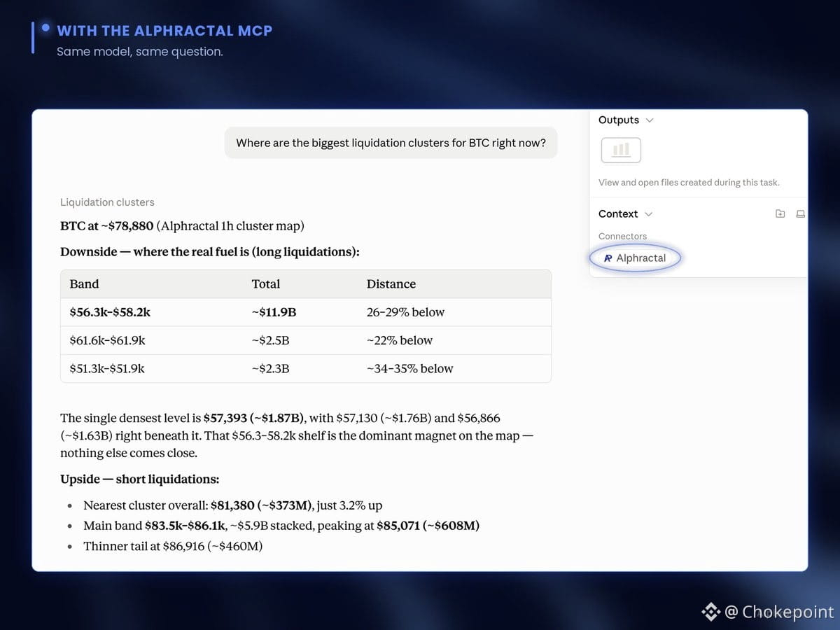Select the $51.3k–$51.9k band cell
840x630 pixels.
pos(107,368)
